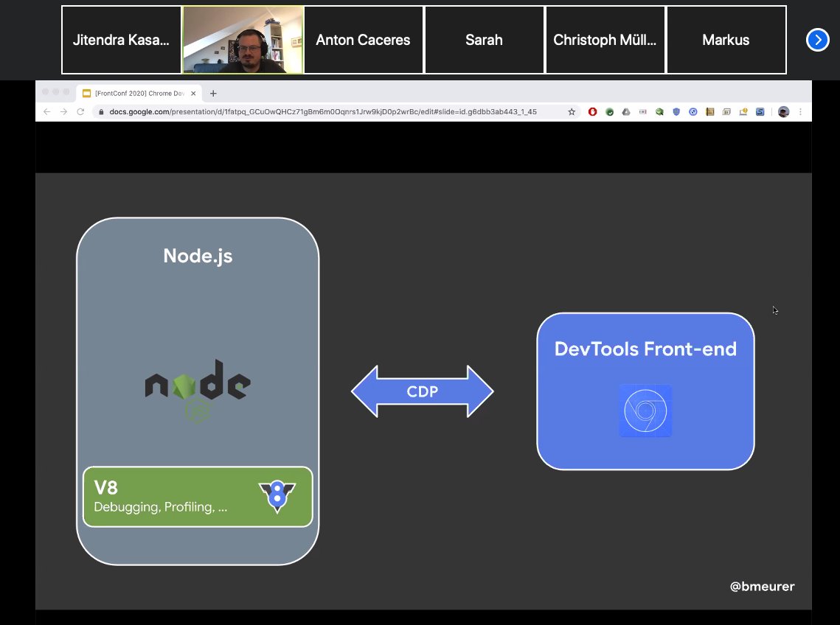Open the red adblock hand extension
The width and height of the screenshot is (840, 625).
point(592,111)
